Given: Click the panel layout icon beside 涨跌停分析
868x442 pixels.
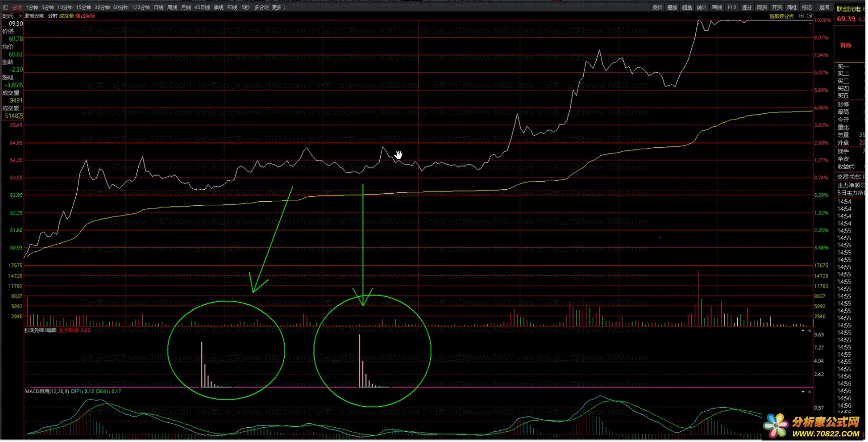Looking at the screenshot, I should tap(809, 16).
